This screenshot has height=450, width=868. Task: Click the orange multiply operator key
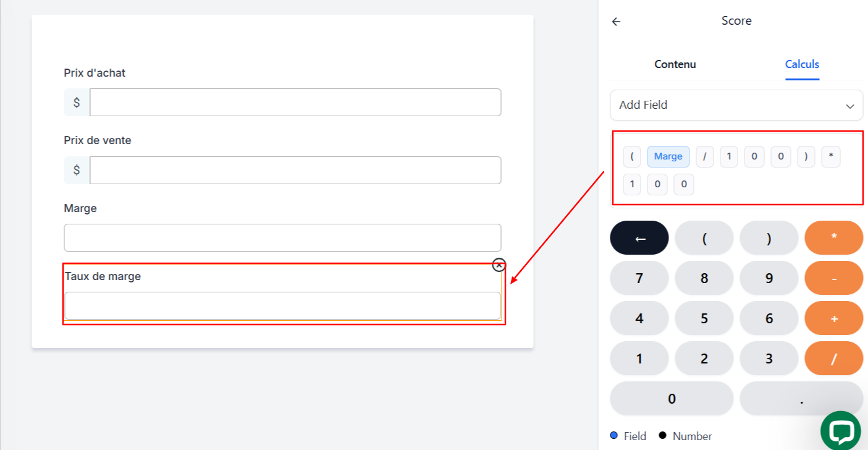(834, 238)
